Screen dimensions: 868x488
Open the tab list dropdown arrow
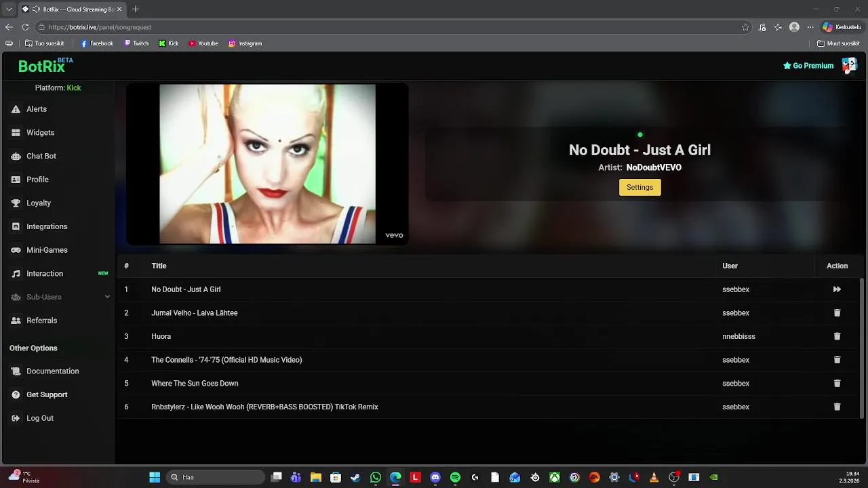[x=8, y=9]
